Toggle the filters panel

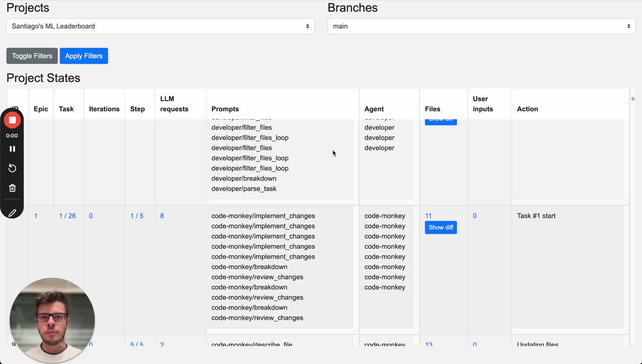32,56
